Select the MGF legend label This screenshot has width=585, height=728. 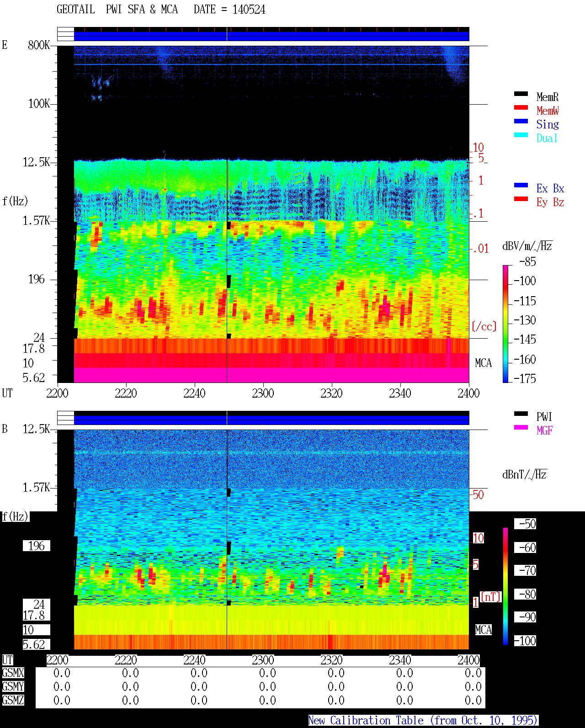coord(544,430)
